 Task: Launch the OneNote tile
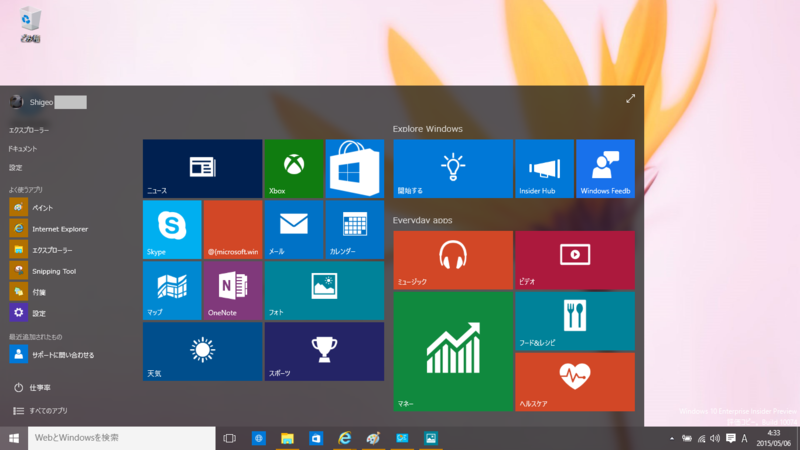[233, 290]
